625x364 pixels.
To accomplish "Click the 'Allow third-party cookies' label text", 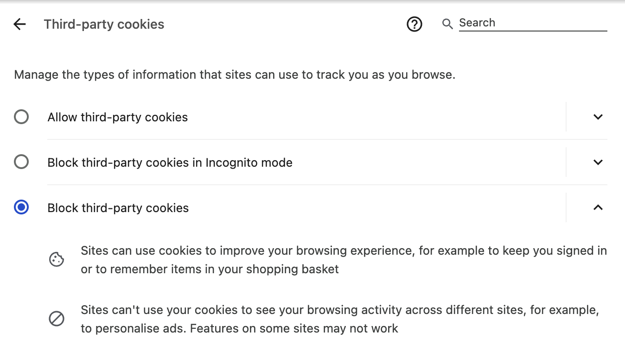I will coord(117,117).
